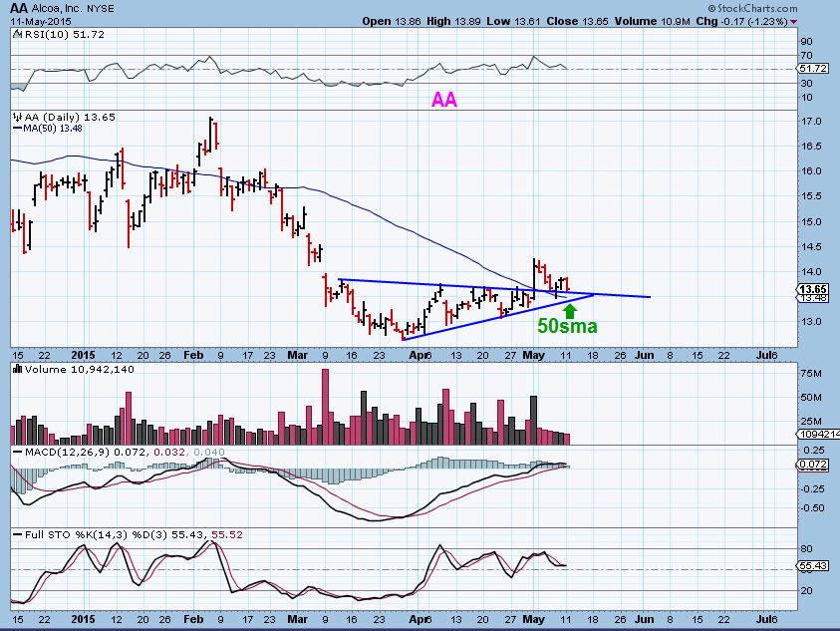Click "Jun" on the date axis under price chart
The width and height of the screenshot is (840, 631).
[644, 355]
